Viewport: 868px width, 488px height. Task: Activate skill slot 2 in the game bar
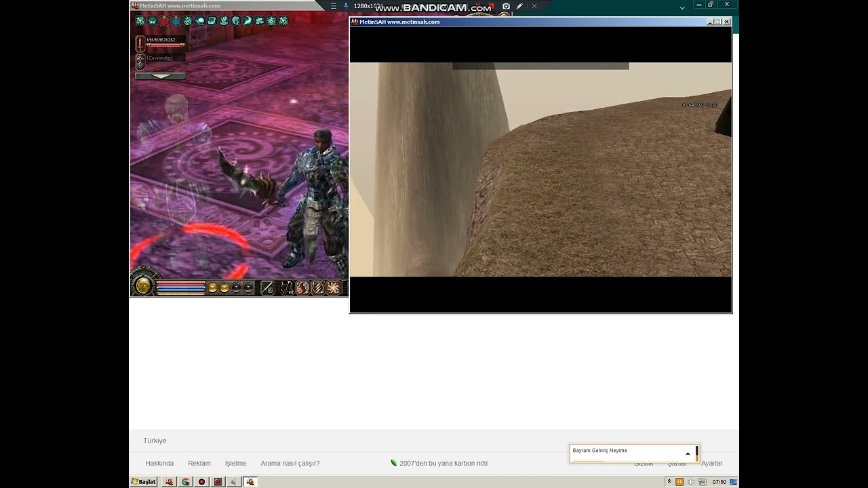point(302,287)
